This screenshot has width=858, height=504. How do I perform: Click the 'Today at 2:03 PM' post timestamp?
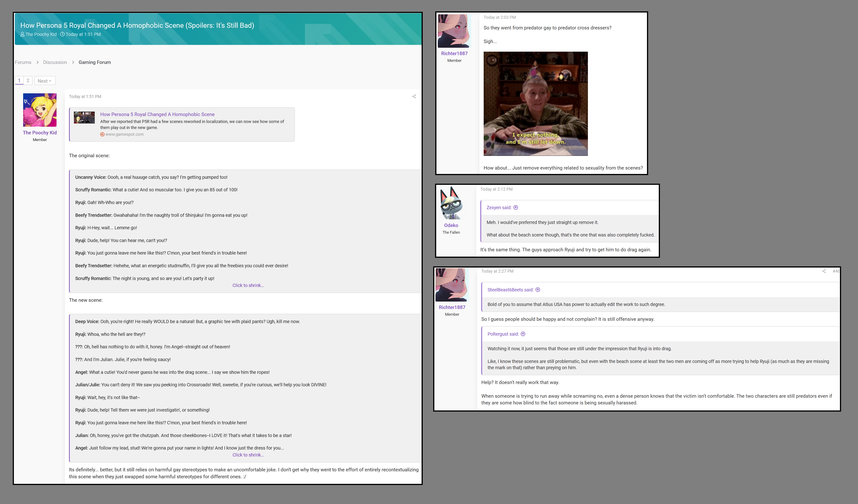(499, 17)
